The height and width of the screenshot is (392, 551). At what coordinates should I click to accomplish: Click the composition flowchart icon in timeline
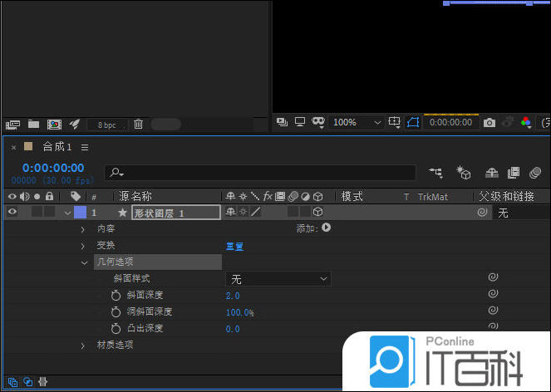click(x=435, y=172)
